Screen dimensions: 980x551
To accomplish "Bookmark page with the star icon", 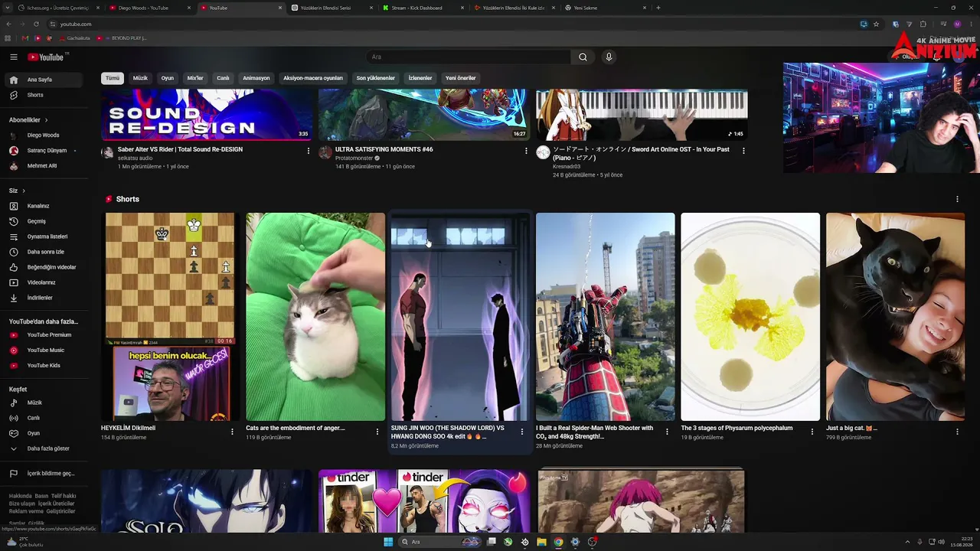I will 876,24.
